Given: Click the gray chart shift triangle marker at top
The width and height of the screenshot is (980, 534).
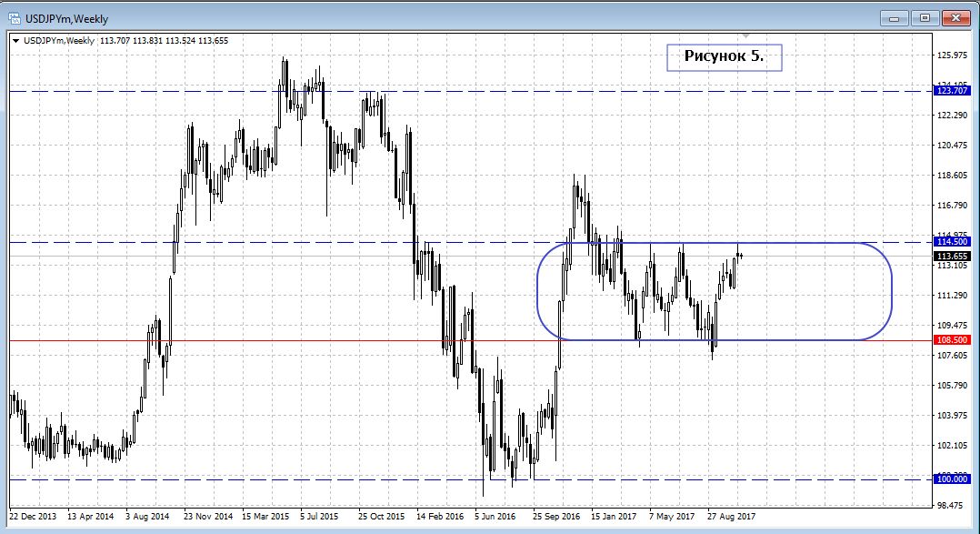Looking at the screenshot, I should pos(746,37).
